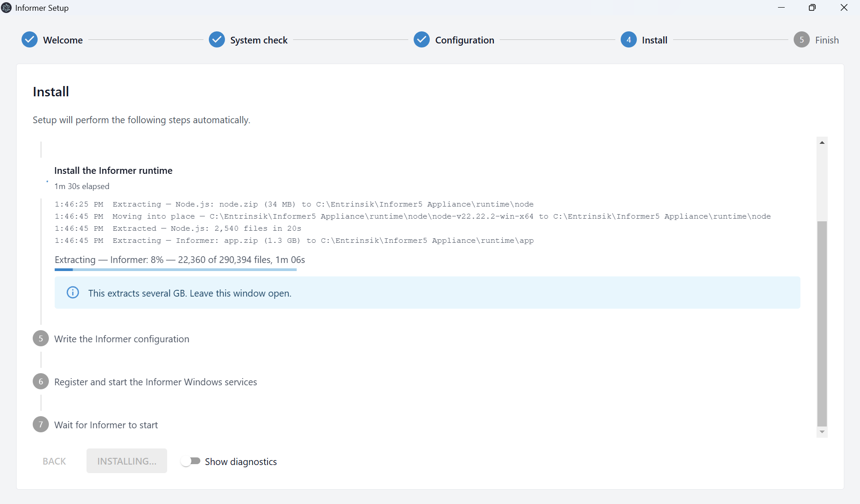Viewport: 860px width, 504px height.
Task: Click the 'Show diagnostics' label
Action: [x=241, y=461]
